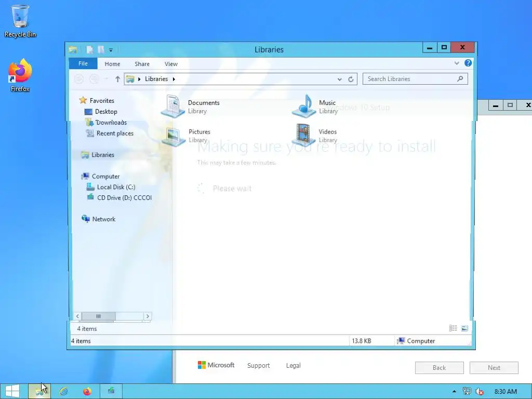Viewport: 532px width, 399px height.
Task: Open Customize Quick Access Toolbar dropdown
Action: (x=111, y=50)
